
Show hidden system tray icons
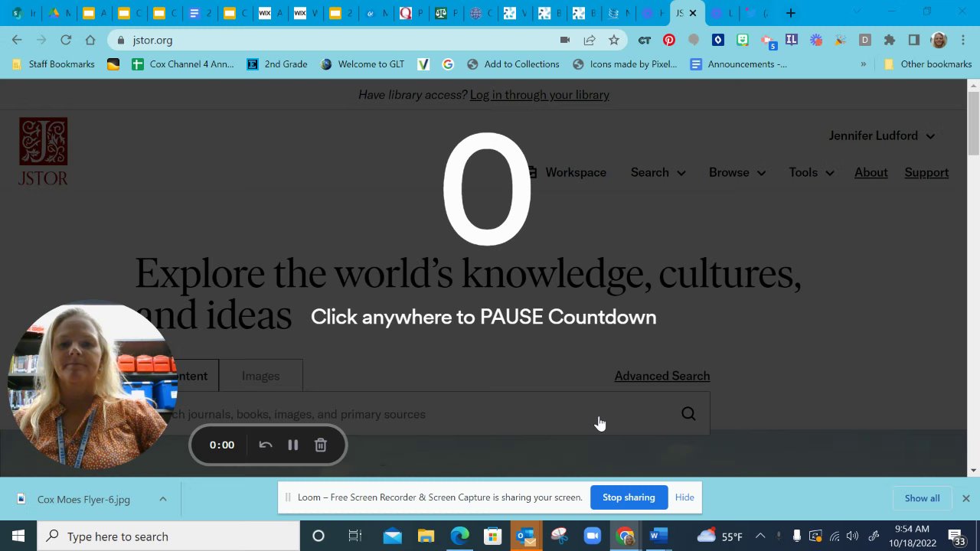tap(760, 536)
